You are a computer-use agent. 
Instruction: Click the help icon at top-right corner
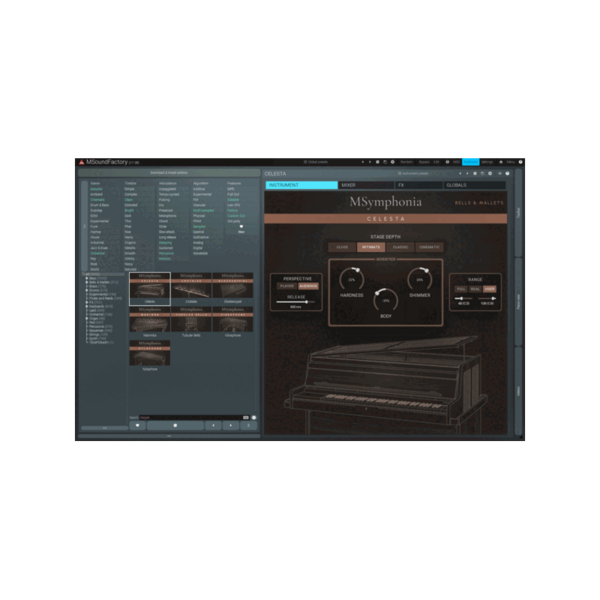[520, 162]
